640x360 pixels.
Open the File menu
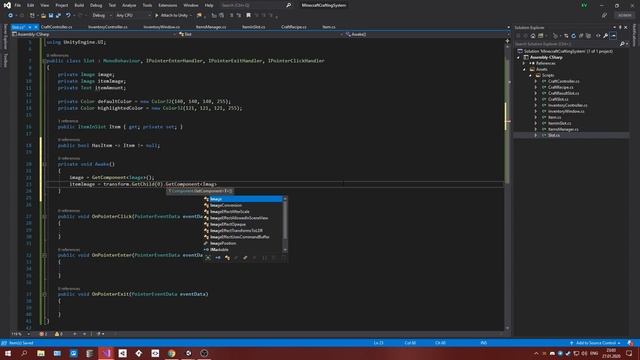(x=18, y=5)
